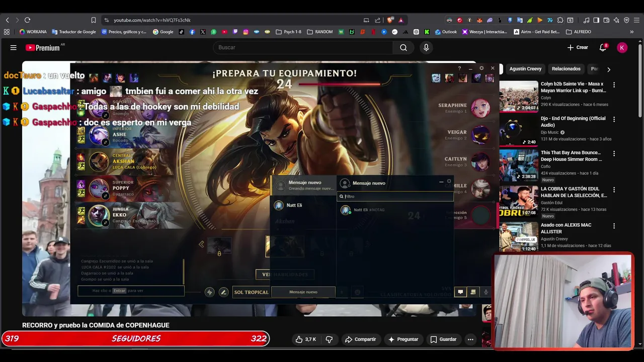Open the browser main menu icon
The width and height of the screenshot is (644, 362).
pos(636,20)
